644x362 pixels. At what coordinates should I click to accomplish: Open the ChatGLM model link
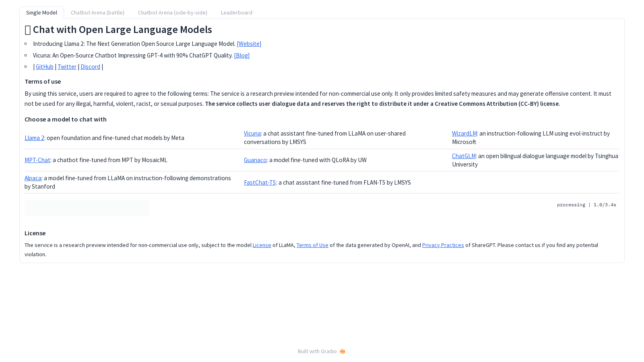pyautogui.click(x=464, y=156)
